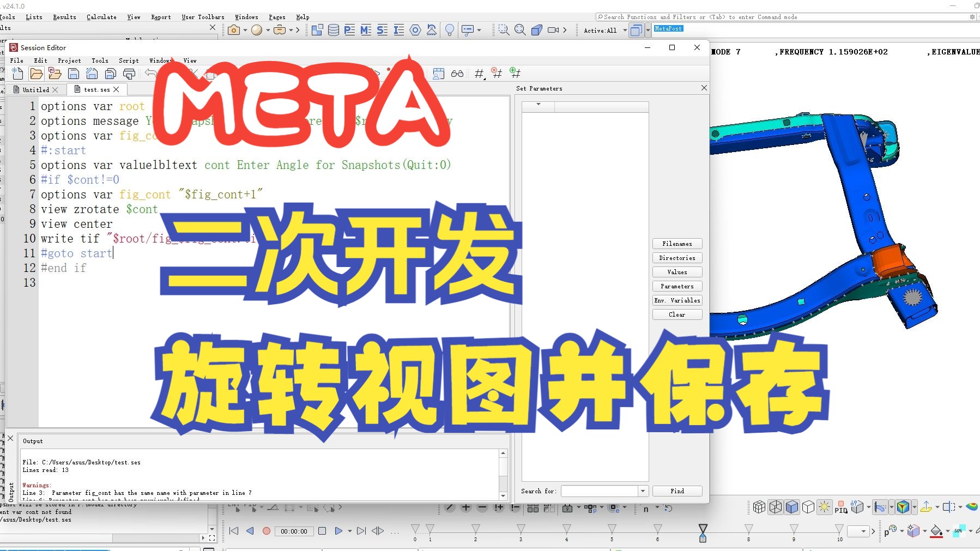Select the PID color mode icon
This screenshot has width=980, height=551.
click(841, 508)
